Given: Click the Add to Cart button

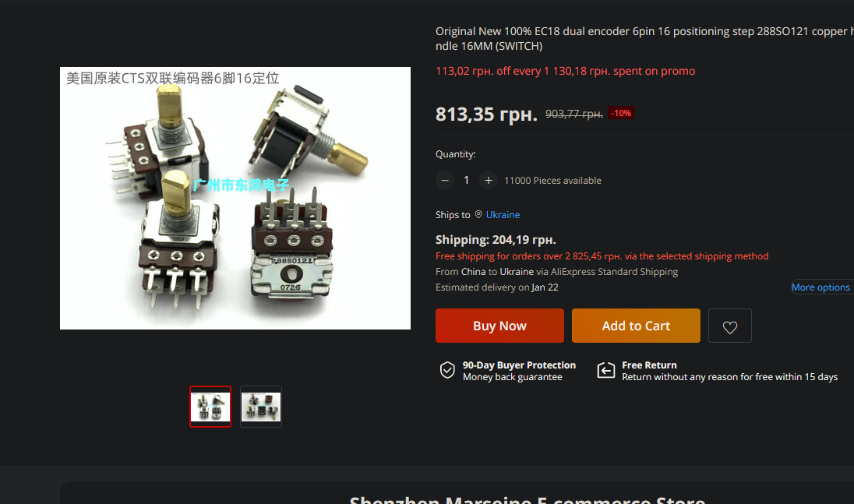Looking at the screenshot, I should [636, 326].
